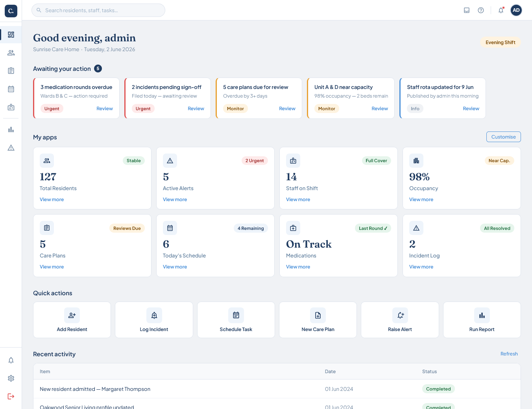Viewport: 532px width, 409px height.
Task: Click the Item column header
Action: tap(45, 372)
